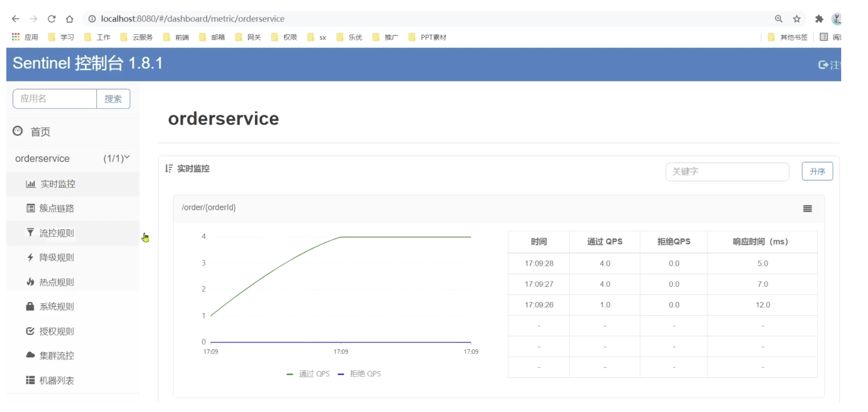Open the 邮箱 bookmark folder
The image size is (868, 412).
[x=212, y=37]
